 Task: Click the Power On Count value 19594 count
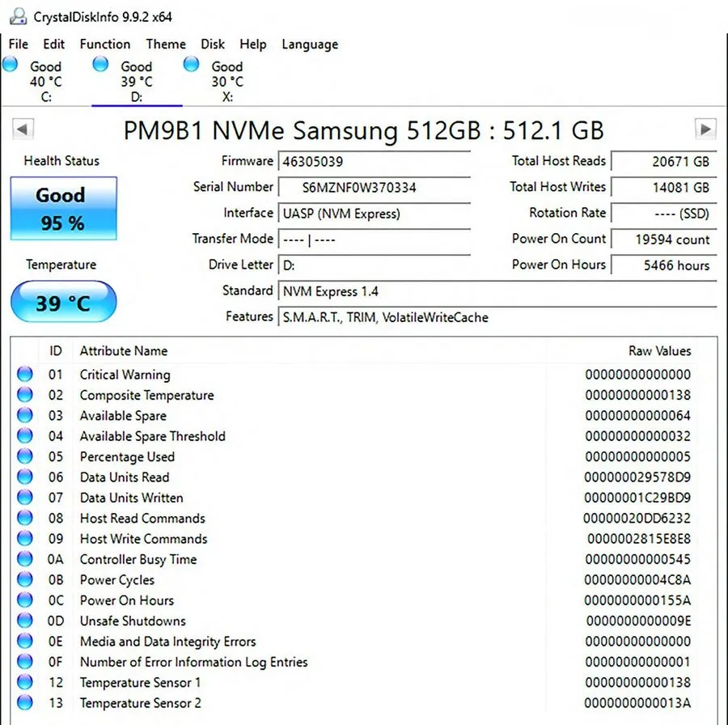coord(664,240)
